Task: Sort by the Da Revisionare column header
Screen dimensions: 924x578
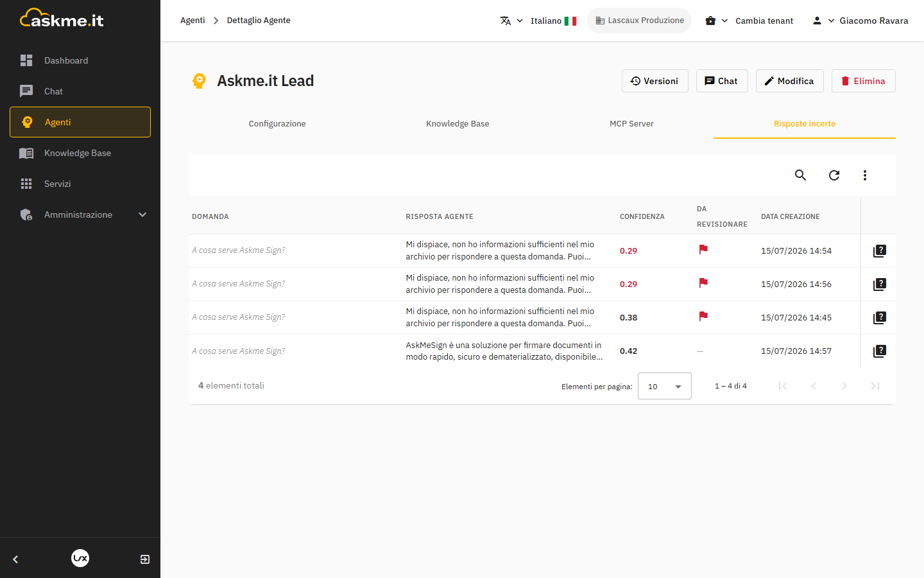Action: click(x=722, y=216)
